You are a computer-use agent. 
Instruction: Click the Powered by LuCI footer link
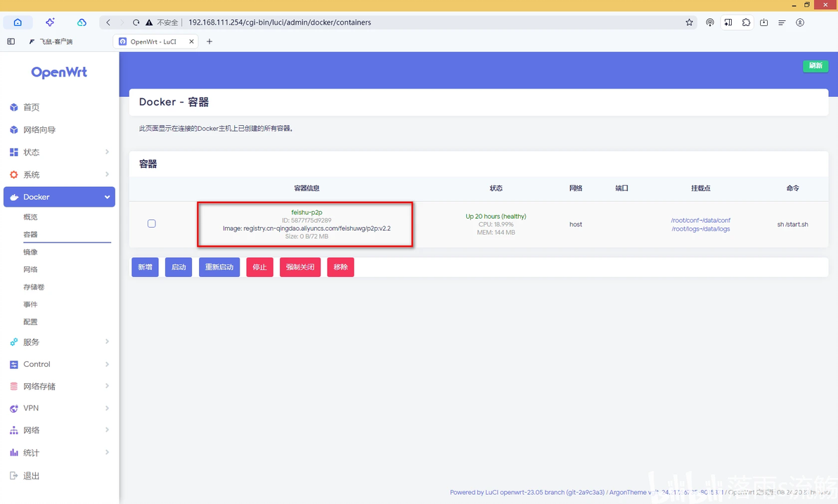click(x=527, y=492)
